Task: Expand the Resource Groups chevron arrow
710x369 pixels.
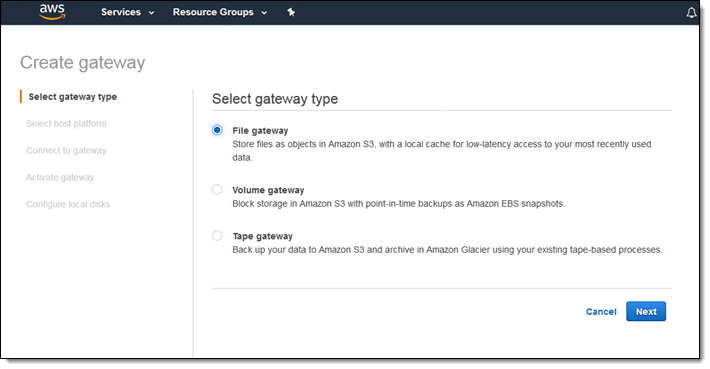Action: 264,13
